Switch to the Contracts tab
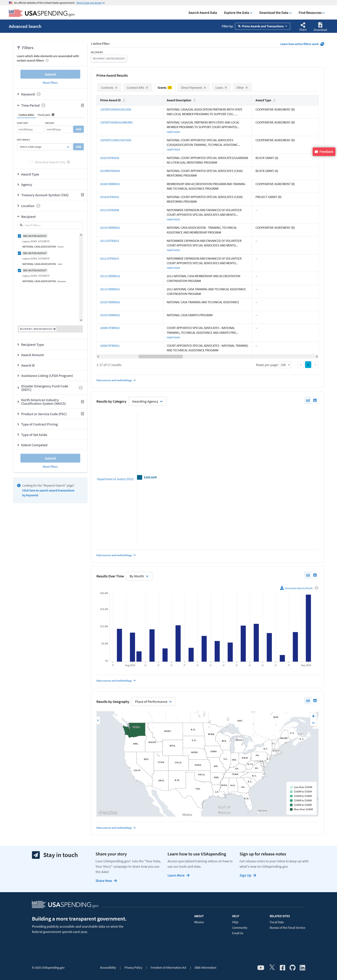Screen dimensions: 337x980 pyautogui.click(x=109, y=87)
